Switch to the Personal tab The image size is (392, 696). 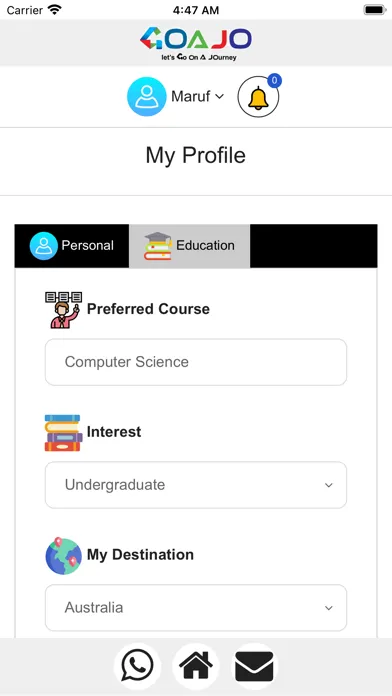click(x=72, y=246)
